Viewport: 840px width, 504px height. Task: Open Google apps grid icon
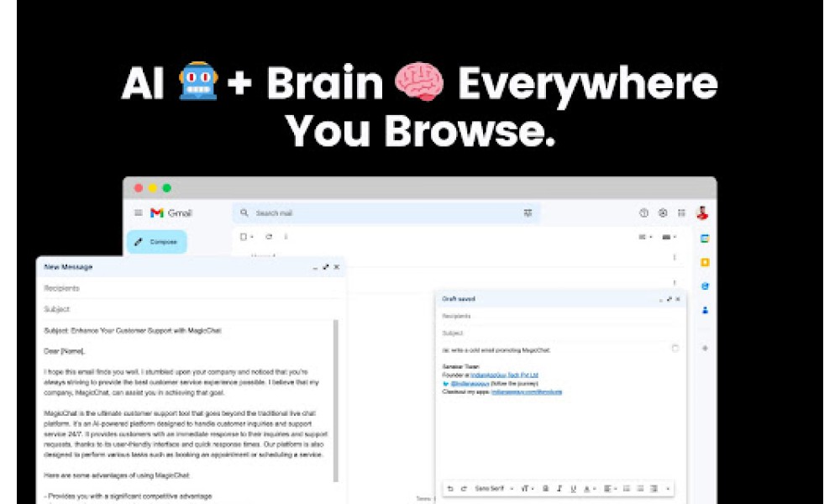(681, 213)
